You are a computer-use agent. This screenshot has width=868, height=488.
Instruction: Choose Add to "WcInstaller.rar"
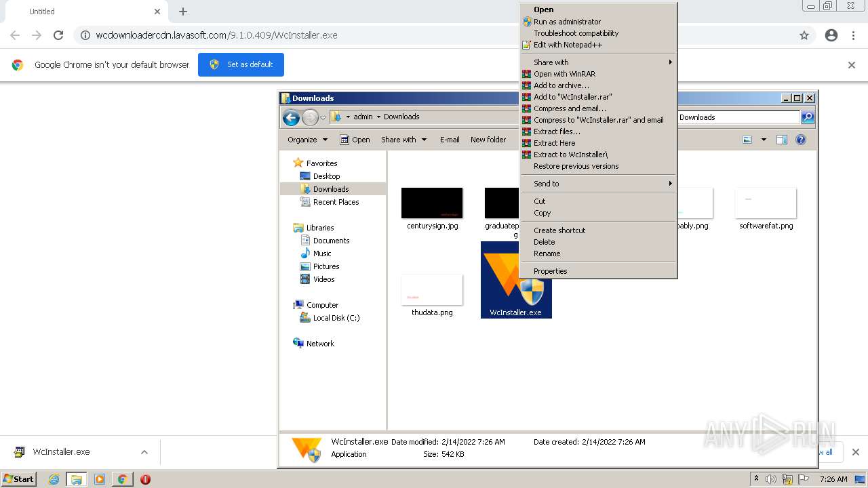pyautogui.click(x=598, y=97)
